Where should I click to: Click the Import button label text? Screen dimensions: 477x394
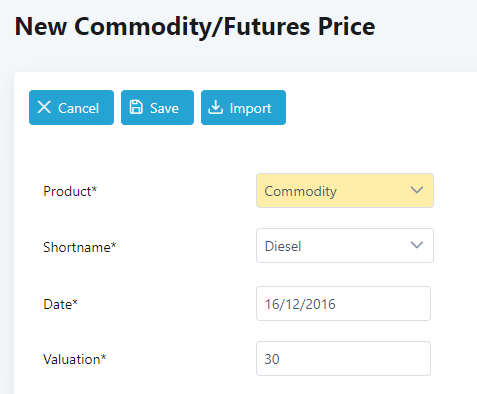click(250, 108)
